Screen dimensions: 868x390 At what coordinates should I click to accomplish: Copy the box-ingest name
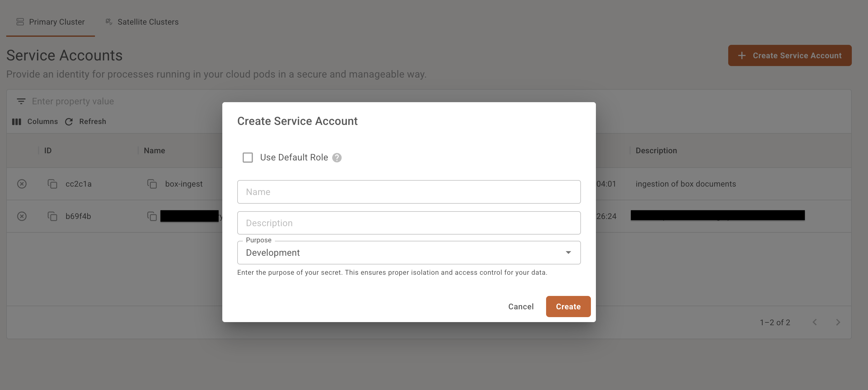pyautogui.click(x=152, y=184)
